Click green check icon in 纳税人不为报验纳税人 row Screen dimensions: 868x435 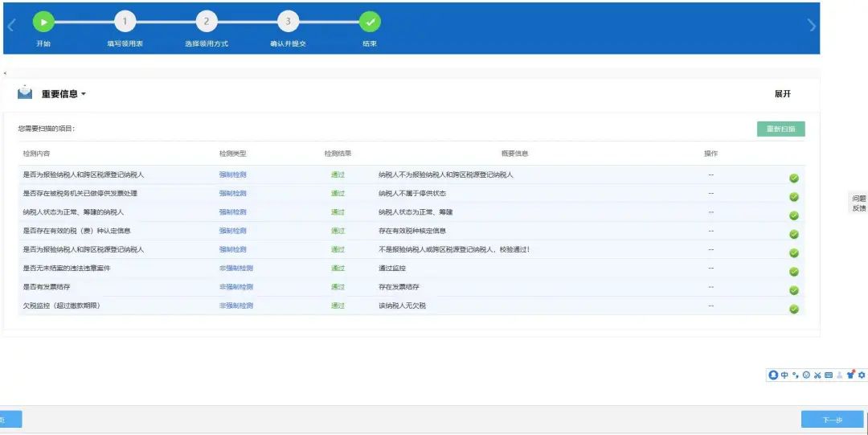[794, 178]
